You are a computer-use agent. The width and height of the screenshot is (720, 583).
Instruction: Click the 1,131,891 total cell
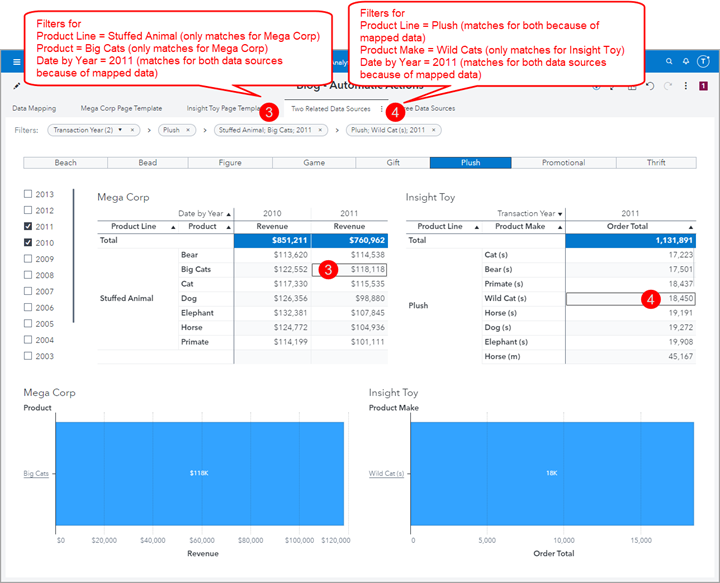tap(630, 241)
